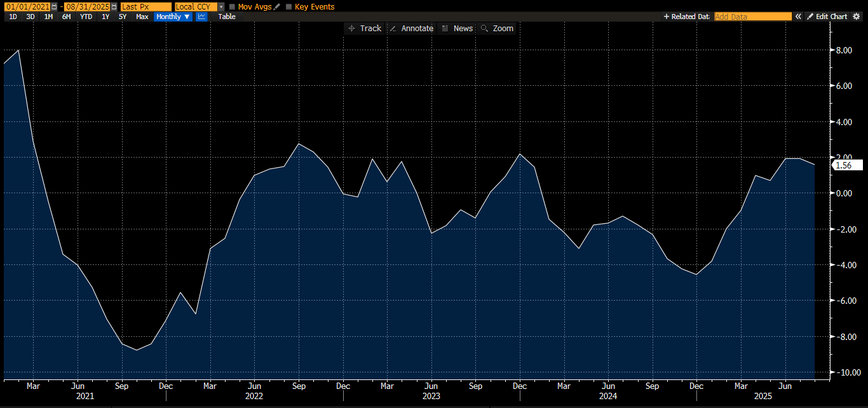Viewport: 868px width, 408px height.
Task: Click the Edit Chart button
Action: [827, 17]
